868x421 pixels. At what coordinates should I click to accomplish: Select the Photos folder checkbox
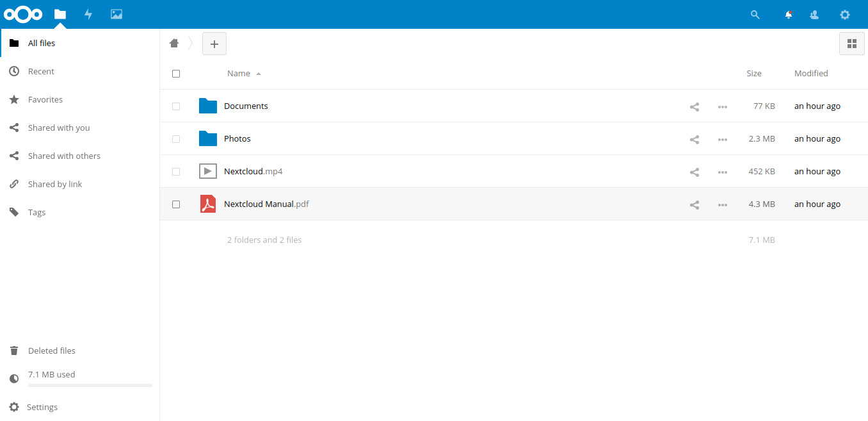(x=176, y=139)
